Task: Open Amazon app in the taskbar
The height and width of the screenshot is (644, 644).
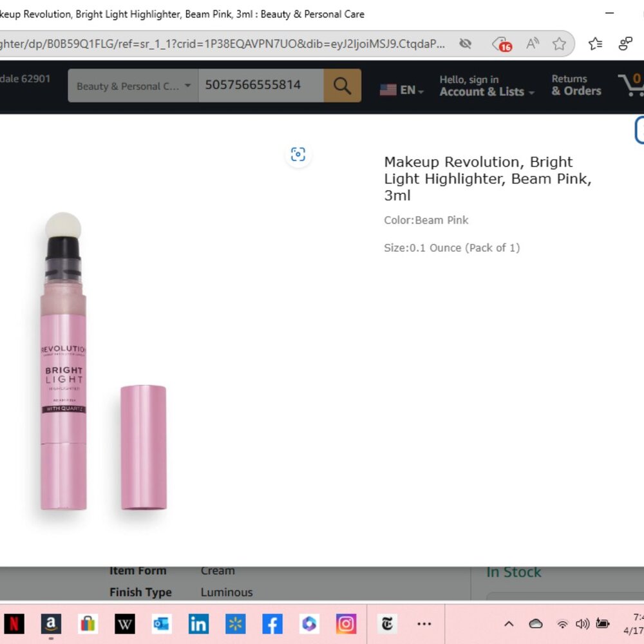Action: coord(51,624)
